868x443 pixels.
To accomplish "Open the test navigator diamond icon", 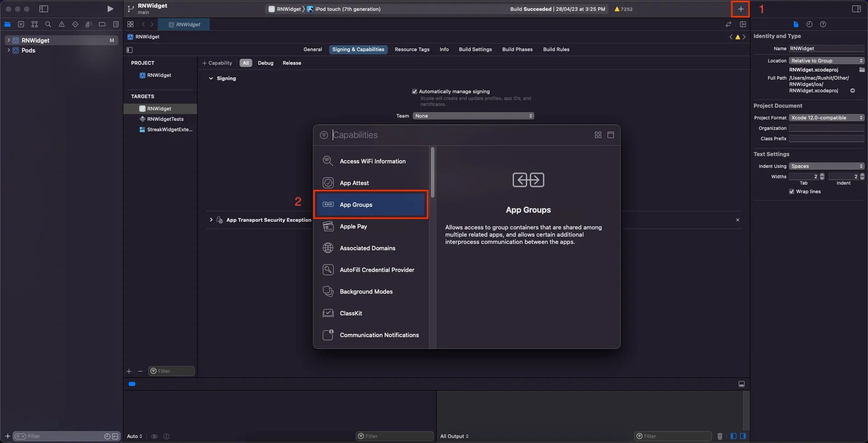I will point(75,24).
